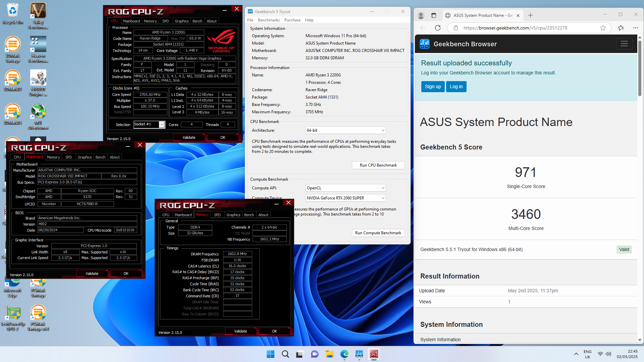Open the taskbar clock and date
This screenshot has height=362, width=644.
click(627, 354)
